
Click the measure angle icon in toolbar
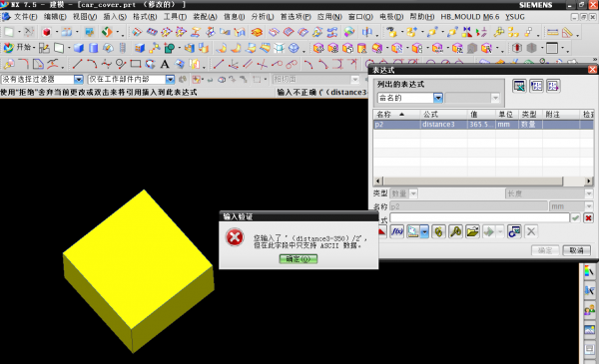click(x=568, y=33)
